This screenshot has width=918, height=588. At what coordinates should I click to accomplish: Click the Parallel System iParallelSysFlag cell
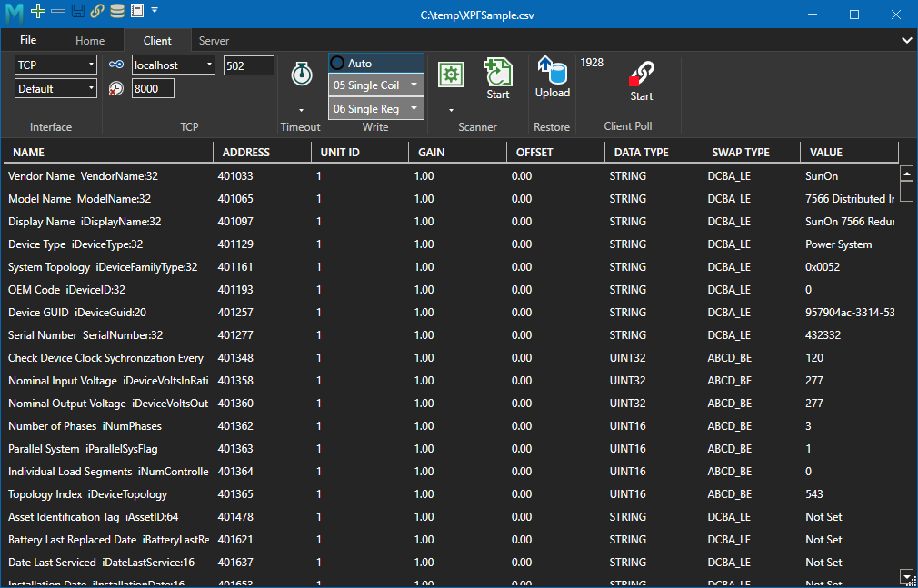(x=83, y=449)
